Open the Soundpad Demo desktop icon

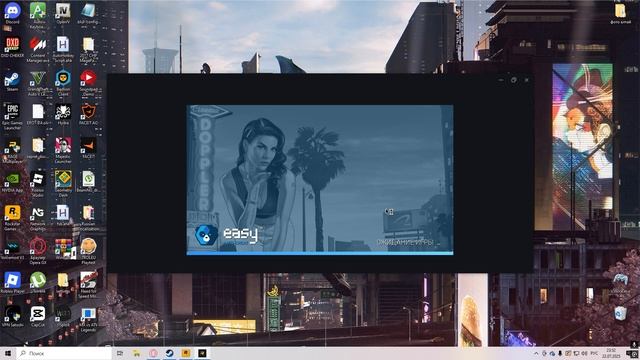88,83
